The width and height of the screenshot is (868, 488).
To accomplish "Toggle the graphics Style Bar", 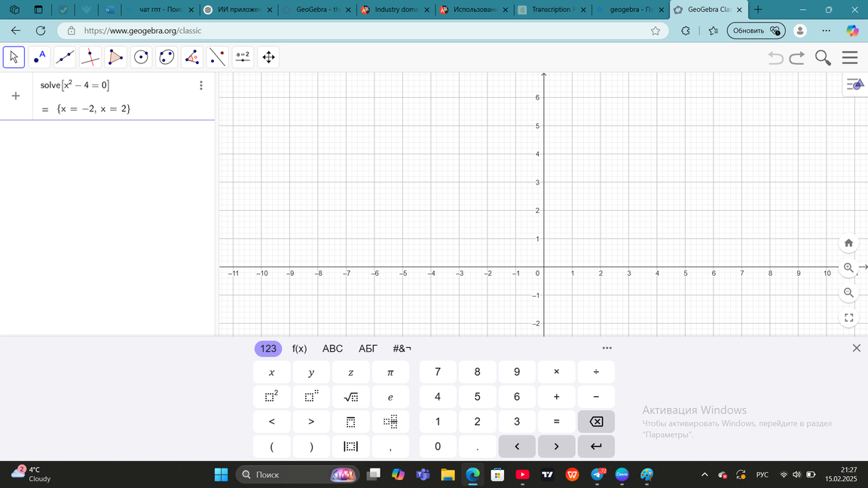I will pyautogui.click(x=854, y=85).
